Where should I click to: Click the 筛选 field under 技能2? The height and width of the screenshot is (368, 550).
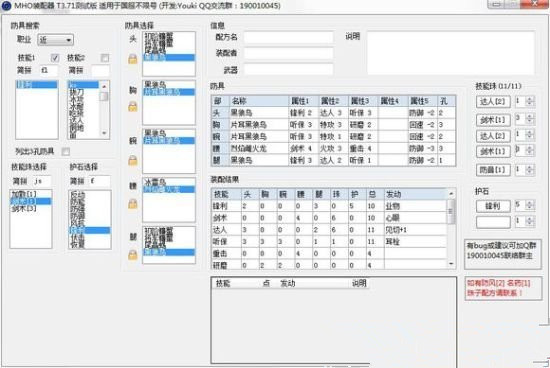point(100,71)
